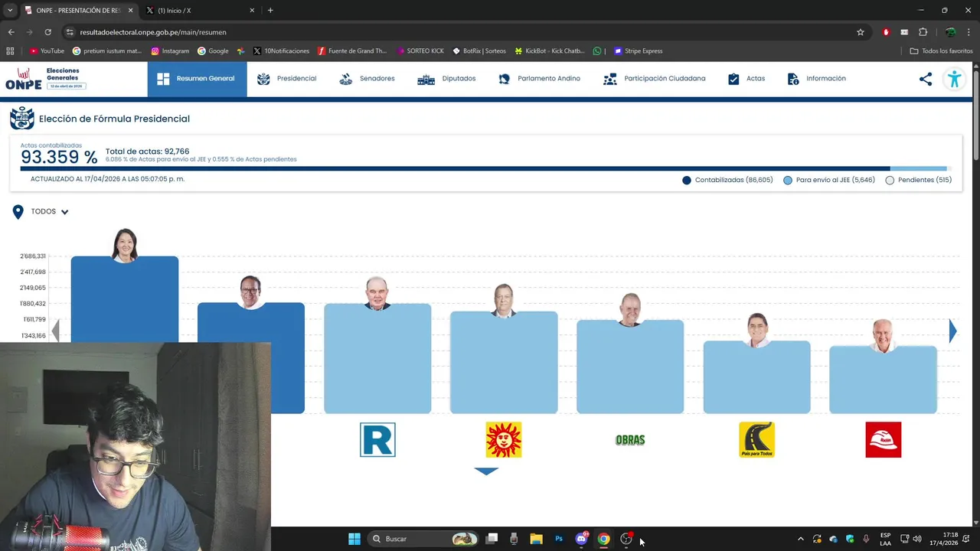The image size is (980, 551).
Task: Open the Instagram bookmark
Action: 170,51
